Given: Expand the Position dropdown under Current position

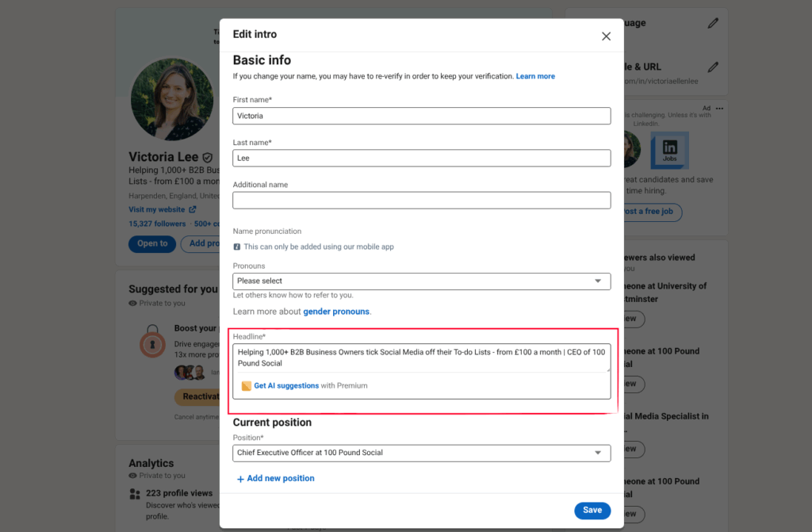Looking at the screenshot, I should [421, 453].
